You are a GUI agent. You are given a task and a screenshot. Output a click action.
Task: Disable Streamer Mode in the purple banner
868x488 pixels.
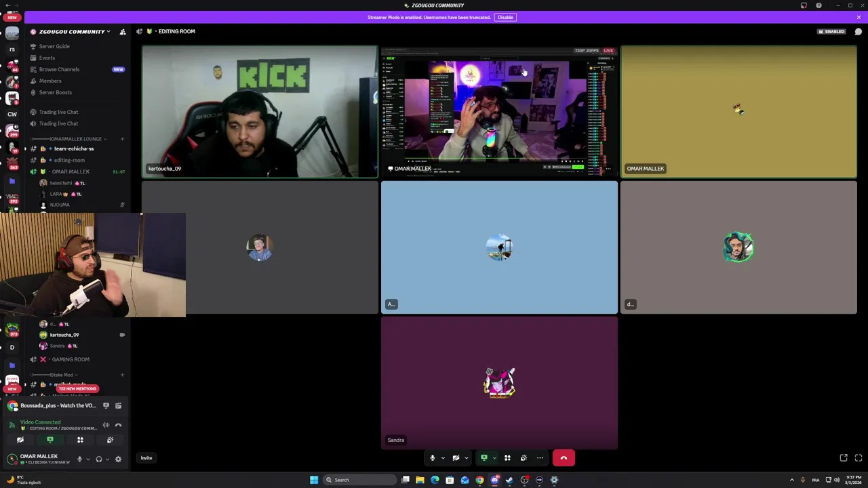tap(505, 17)
